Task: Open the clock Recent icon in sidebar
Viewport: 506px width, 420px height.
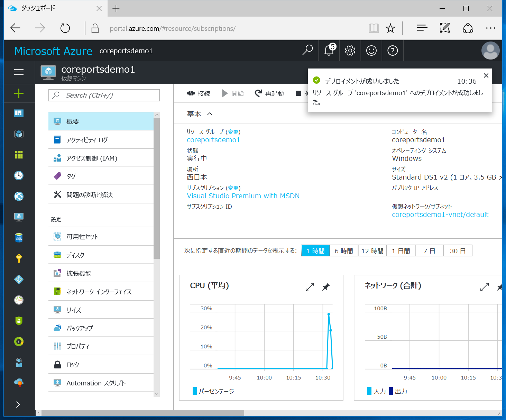Action: (19, 175)
